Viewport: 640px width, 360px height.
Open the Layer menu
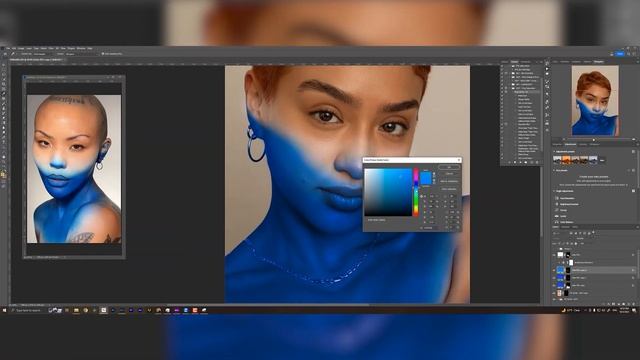click(x=29, y=49)
